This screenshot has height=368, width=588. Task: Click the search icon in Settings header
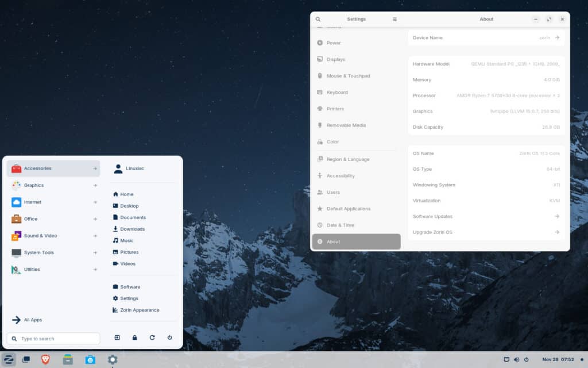pos(318,18)
